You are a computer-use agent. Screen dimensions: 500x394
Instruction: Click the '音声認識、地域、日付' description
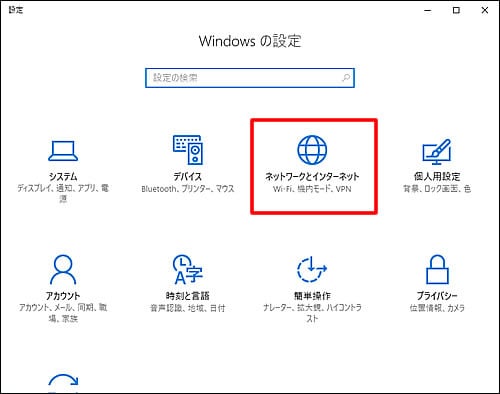click(188, 308)
